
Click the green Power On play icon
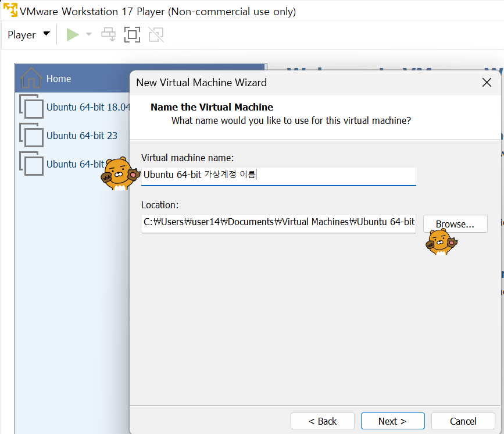(x=73, y=34)
